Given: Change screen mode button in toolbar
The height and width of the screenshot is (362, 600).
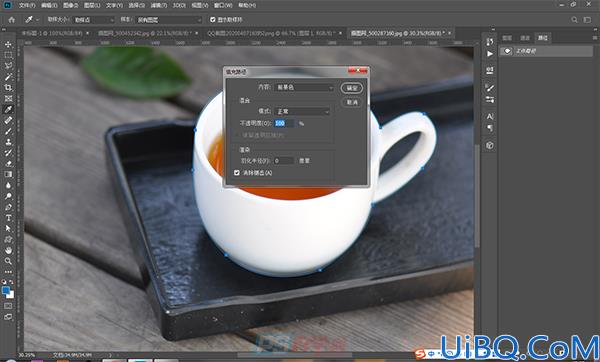Looking at the screenshot, I should (8, 317).
